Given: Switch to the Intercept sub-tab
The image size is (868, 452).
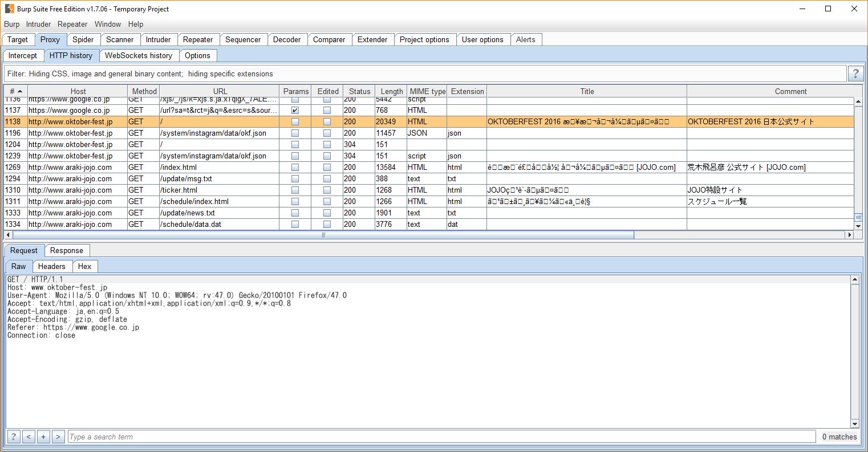Looking at the screenshot, I should [23, 55].
